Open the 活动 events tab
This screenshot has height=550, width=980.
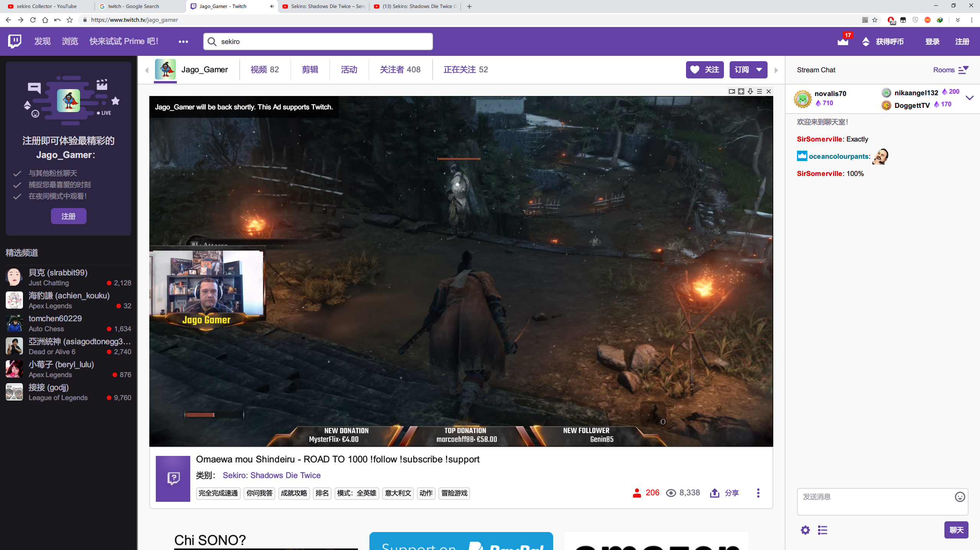349,70
